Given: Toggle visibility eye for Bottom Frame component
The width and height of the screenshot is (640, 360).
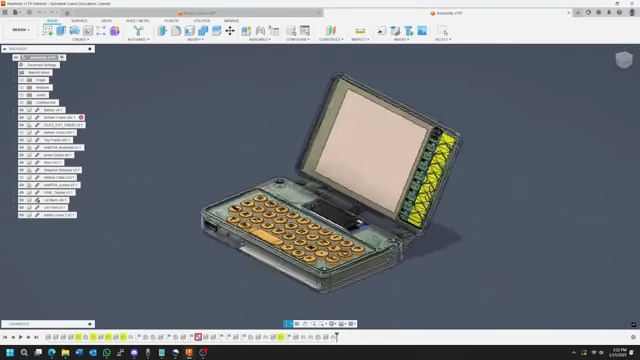Looking at the screenshot, I should tap(22, 118).
